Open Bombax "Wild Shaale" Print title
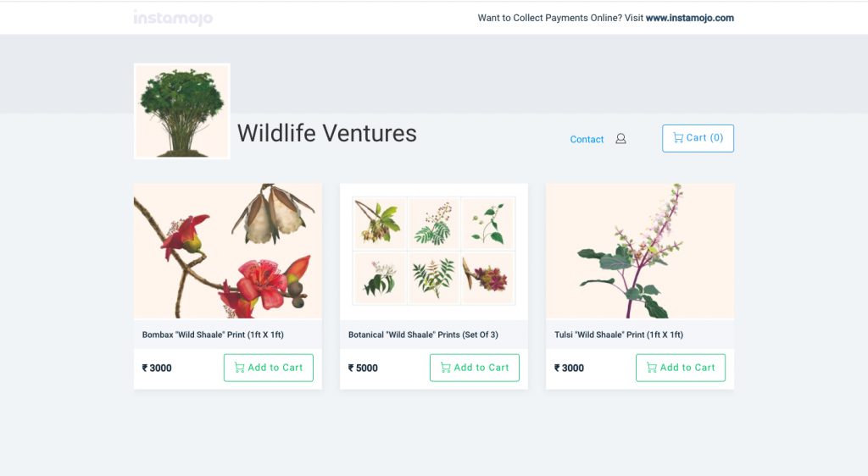This screenshot has width=868, height=476. tap(213, 335)
